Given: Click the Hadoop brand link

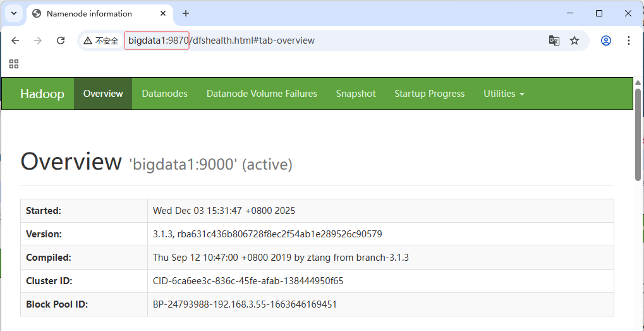Looking at the screenshot, I should click(42, 94).
